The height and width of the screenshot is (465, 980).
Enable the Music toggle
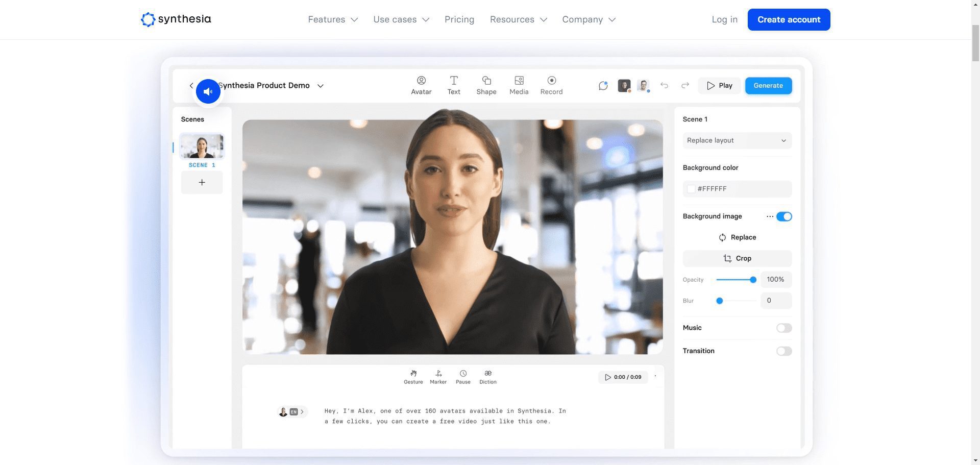(784, 328)
